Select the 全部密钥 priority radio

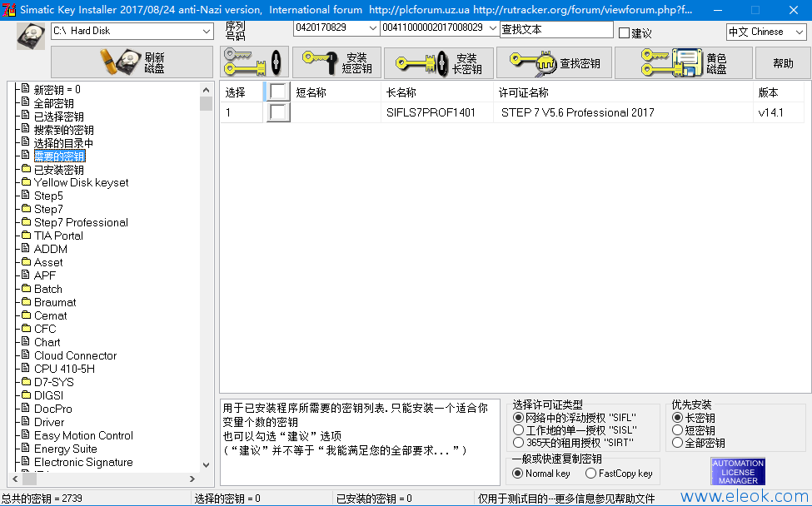[x=677, y=443]
